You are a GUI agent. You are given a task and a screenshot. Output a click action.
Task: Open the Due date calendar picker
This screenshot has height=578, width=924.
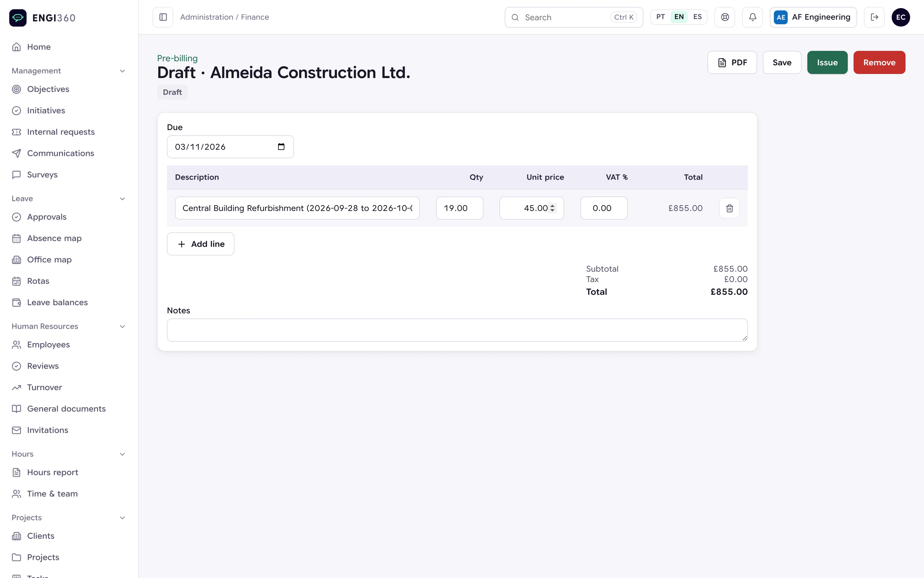(x=282, y=147)
